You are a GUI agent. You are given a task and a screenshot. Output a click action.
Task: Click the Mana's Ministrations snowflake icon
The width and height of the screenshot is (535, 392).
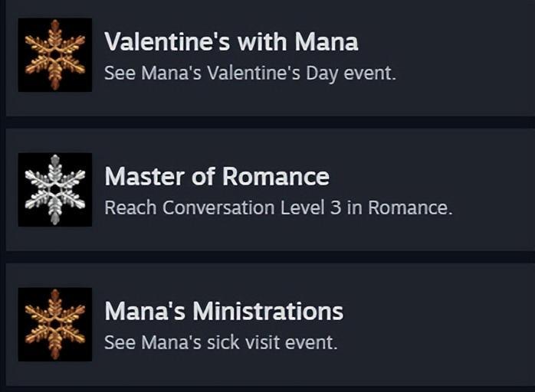point(54,324)
